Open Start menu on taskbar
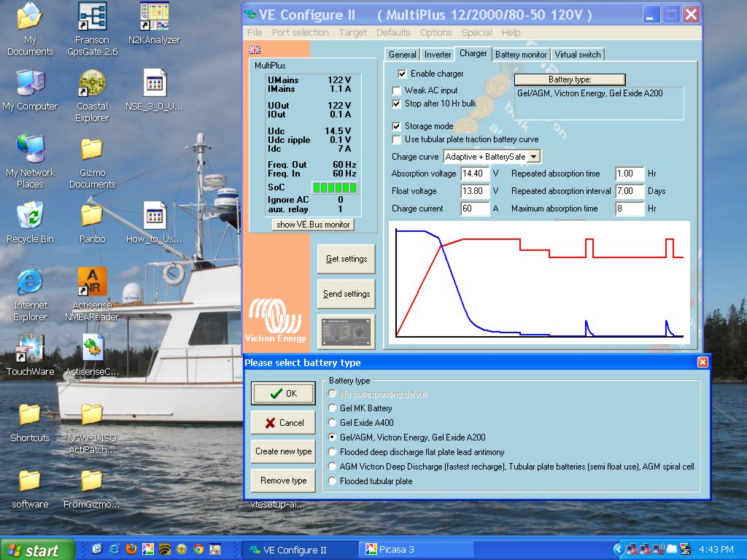Screen dimensions: 747x560 pyautogui.click(x=37, y=550)
